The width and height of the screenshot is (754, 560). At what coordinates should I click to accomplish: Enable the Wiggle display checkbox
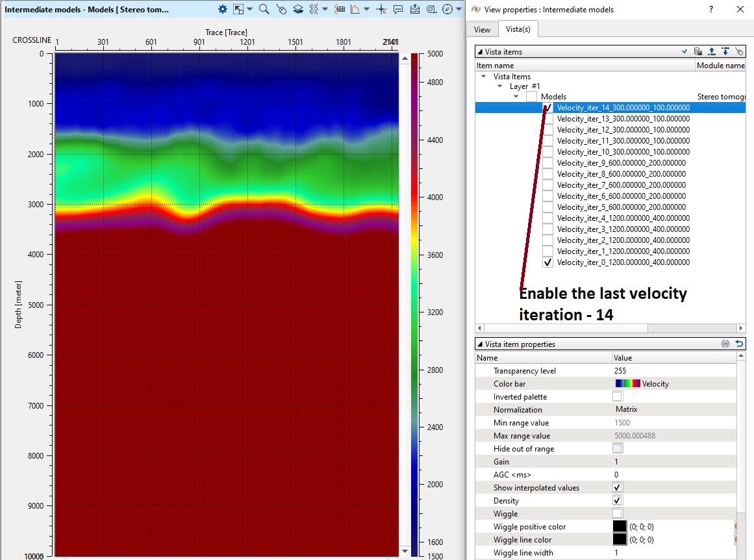point(617,514)
